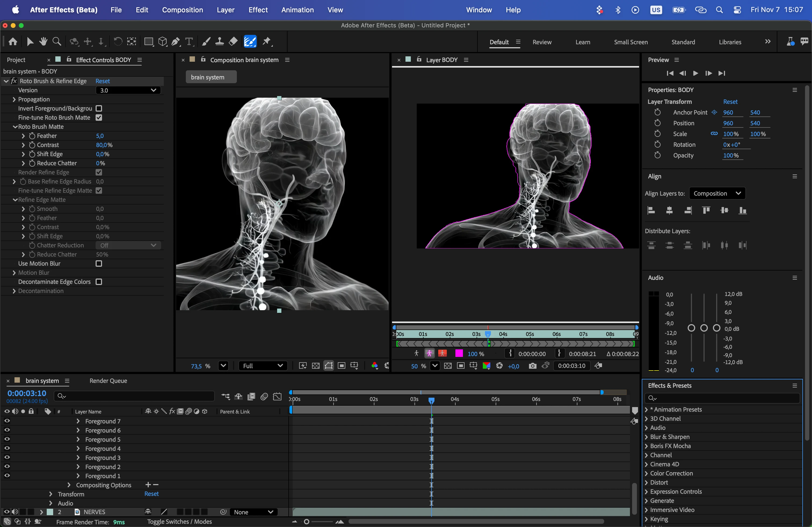Viewport: 812px width, 527px height.
Task: Pick the Clone Stamp tool
Action: 219,42
